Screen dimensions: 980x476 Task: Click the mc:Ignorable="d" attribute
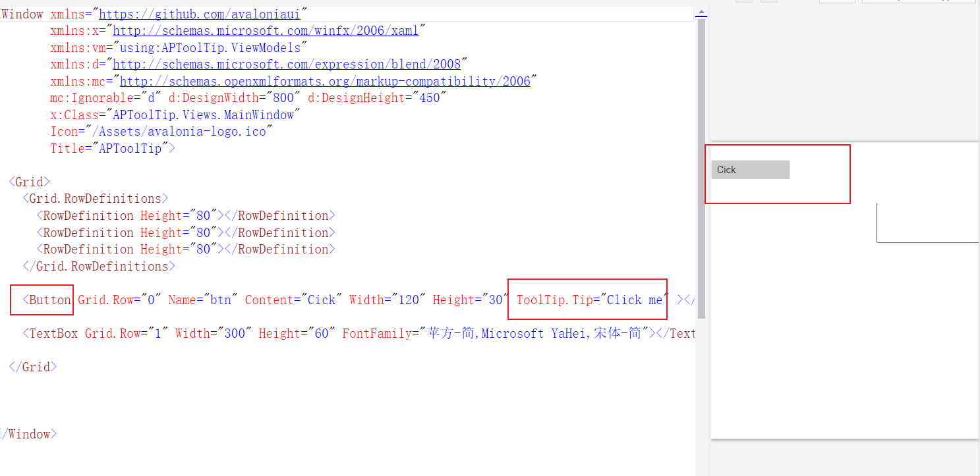105,98
